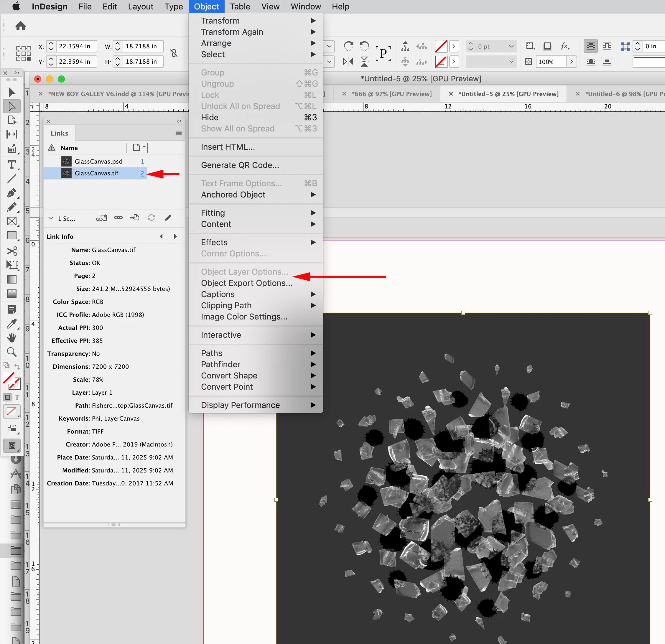Click the reference point locator grid
This screenshot has width=665, height=644.
[23, 54]
